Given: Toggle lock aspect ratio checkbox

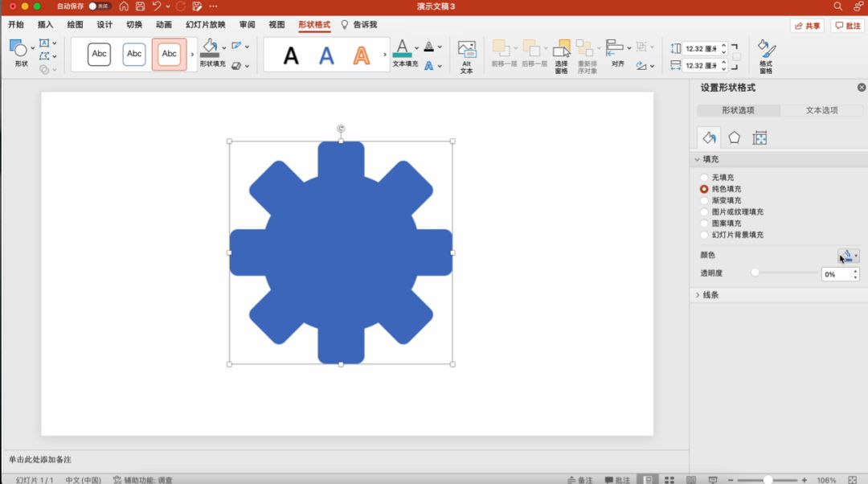Looking at the screenshot, I should coord(736,57).
